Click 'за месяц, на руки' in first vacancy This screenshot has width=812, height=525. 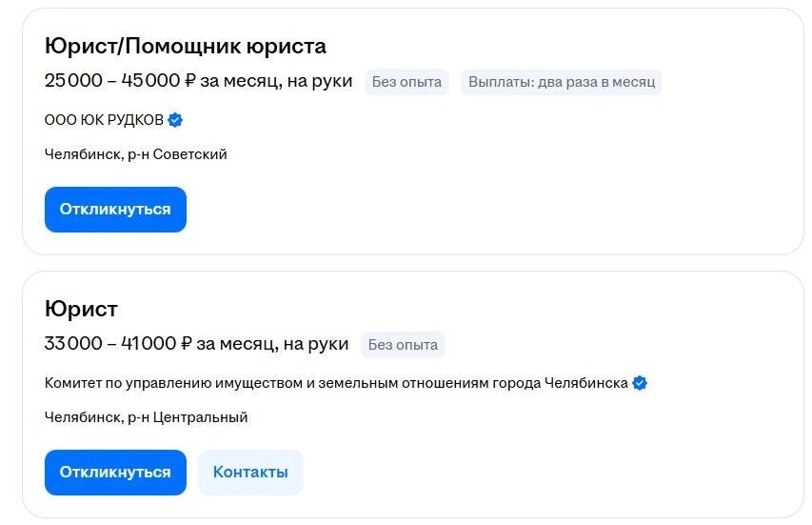coord(276,81)
